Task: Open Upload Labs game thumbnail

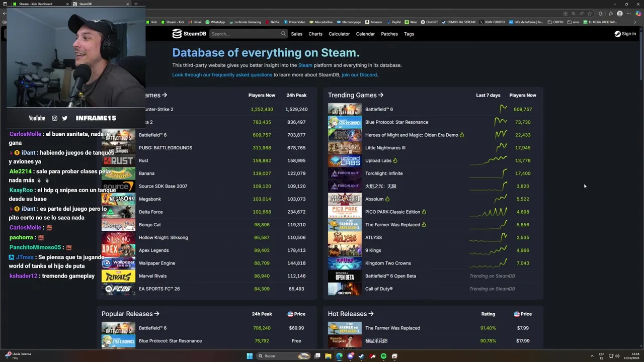Action: [x=345, y=160]
